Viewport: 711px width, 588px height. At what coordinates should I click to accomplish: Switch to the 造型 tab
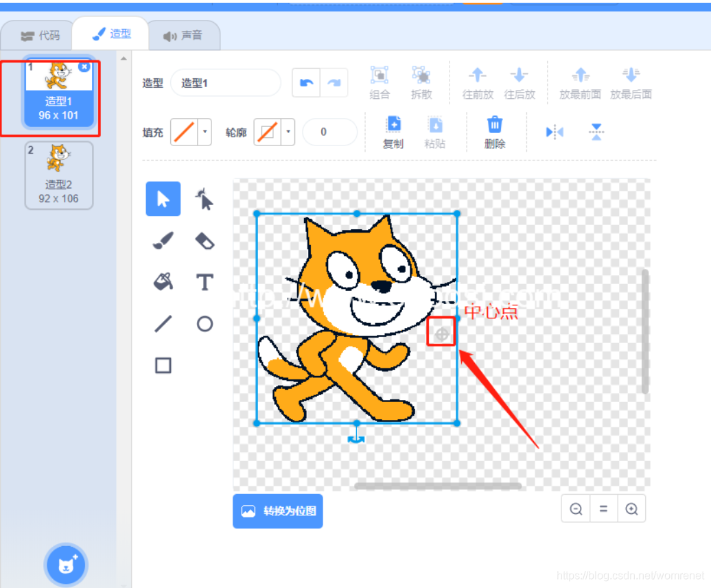[112, 34]
